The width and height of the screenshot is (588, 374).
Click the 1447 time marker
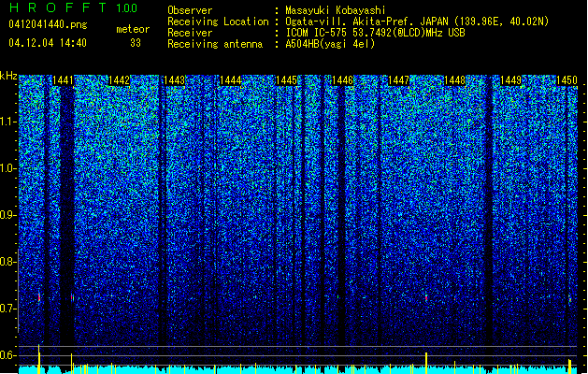pyautogui.click(x=398, y=80)
